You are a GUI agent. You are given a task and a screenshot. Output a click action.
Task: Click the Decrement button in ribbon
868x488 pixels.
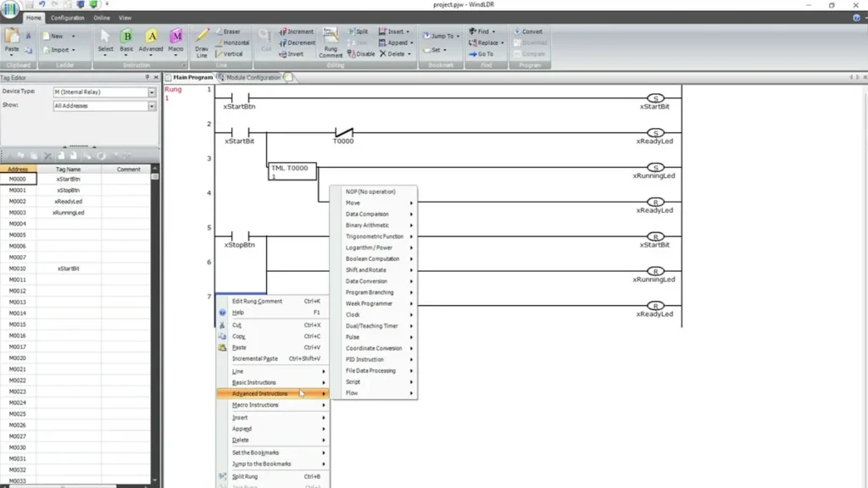(x=298, y=42)
